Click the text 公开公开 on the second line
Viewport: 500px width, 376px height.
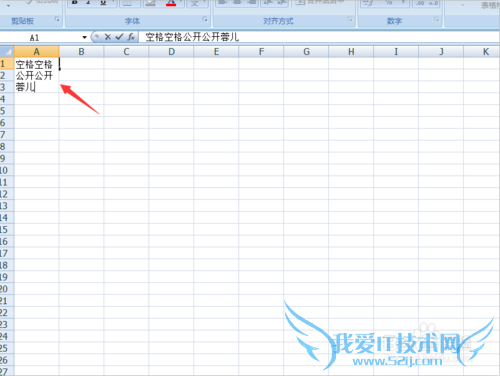(x=34, y=76)
